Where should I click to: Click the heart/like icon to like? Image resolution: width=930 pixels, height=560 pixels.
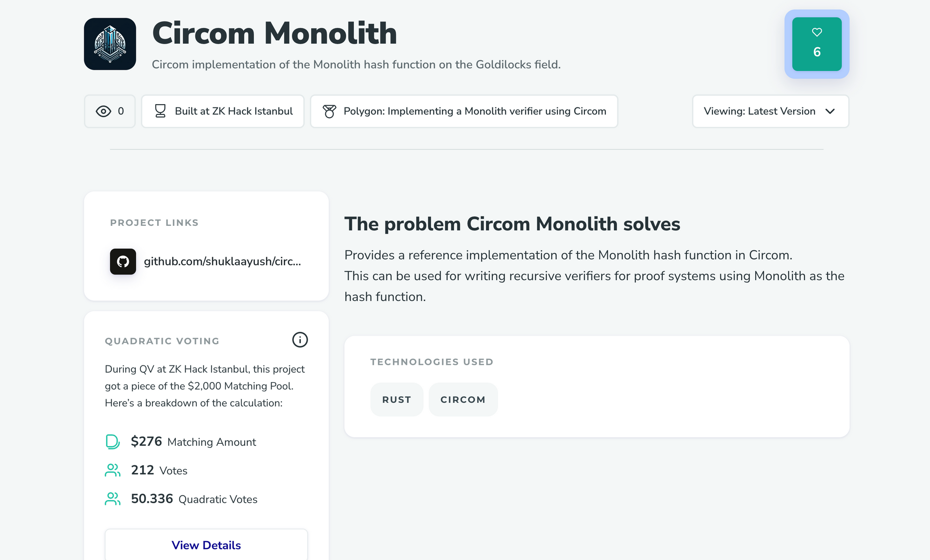[x=817, y=32]
